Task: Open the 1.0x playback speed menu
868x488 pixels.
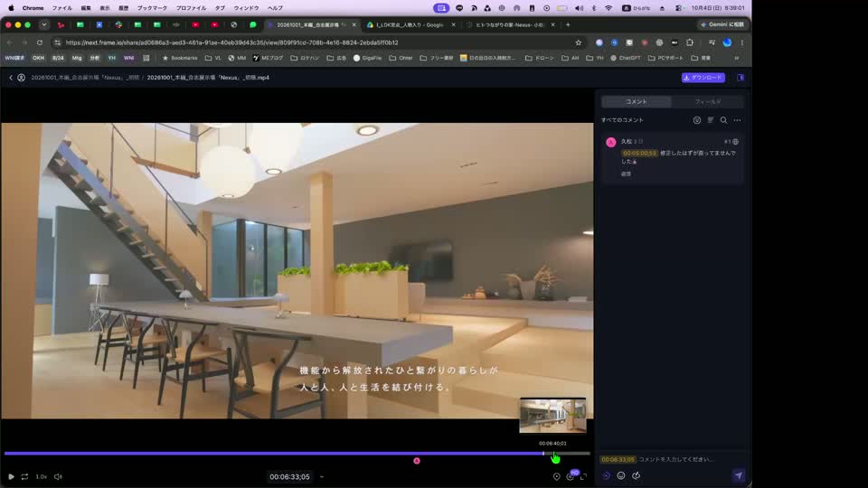Action: 42,476
